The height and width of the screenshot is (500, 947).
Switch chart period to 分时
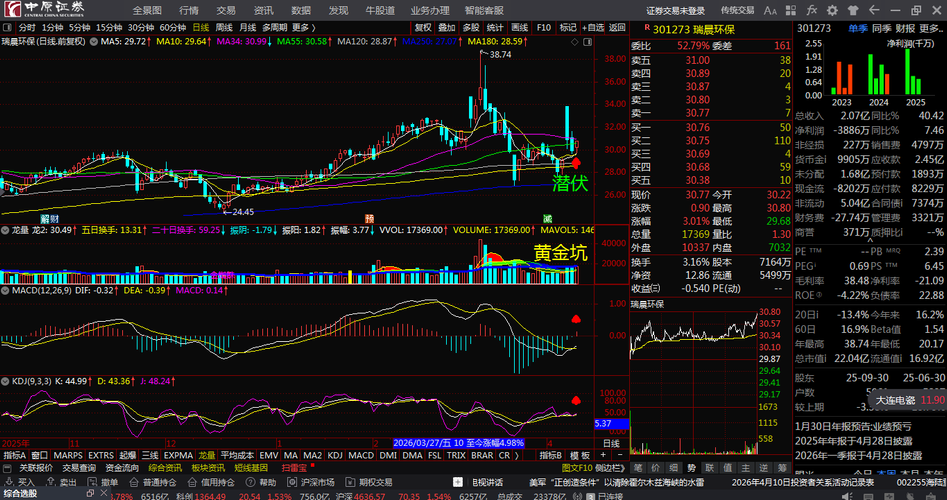pyautogui.click(x=27, y=27)
